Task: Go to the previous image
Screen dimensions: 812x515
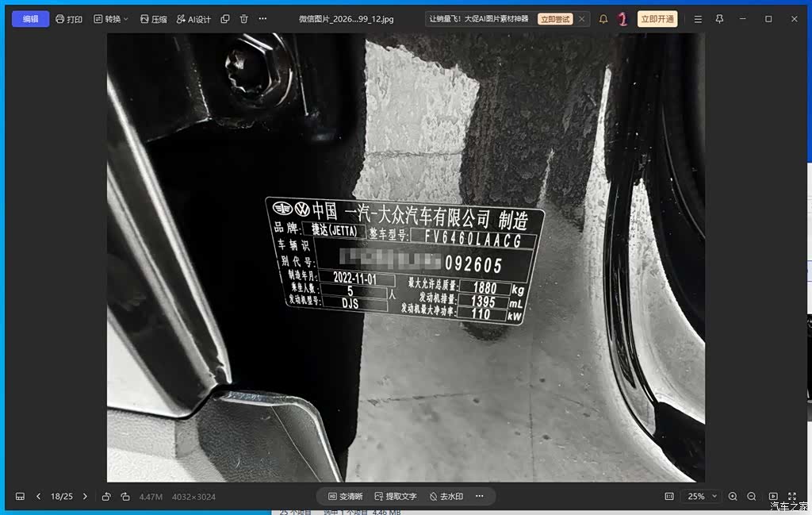Action: [38, 496]
